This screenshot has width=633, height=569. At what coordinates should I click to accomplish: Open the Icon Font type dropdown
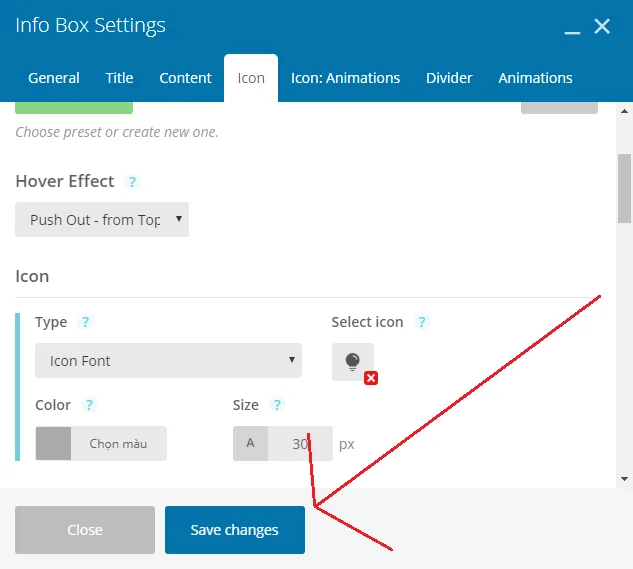tap(168, 361)
